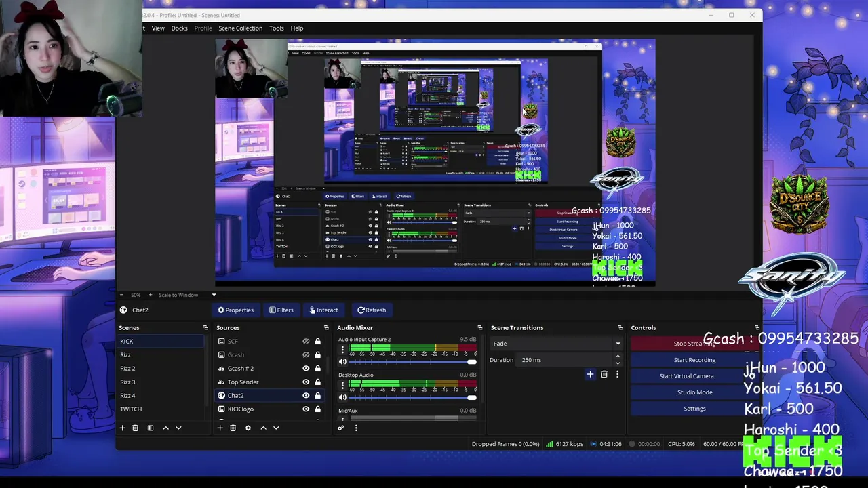Move source down with Sources down arrow
This screenshot has width=868, height=488.
tap(276, 428)
